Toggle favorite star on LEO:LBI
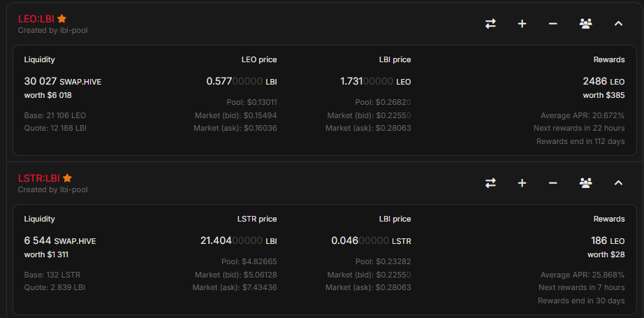 tap(62, 19)
